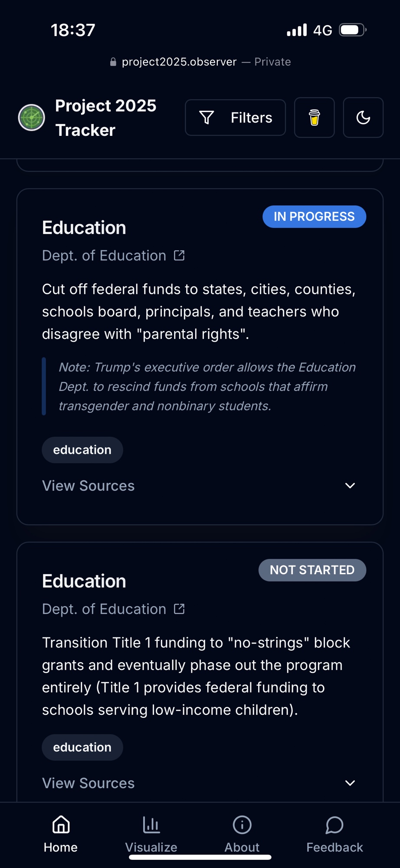Tap the Project 2025 Tracker radar logo
The image size is (400, 868).
(x=31, y=118)
